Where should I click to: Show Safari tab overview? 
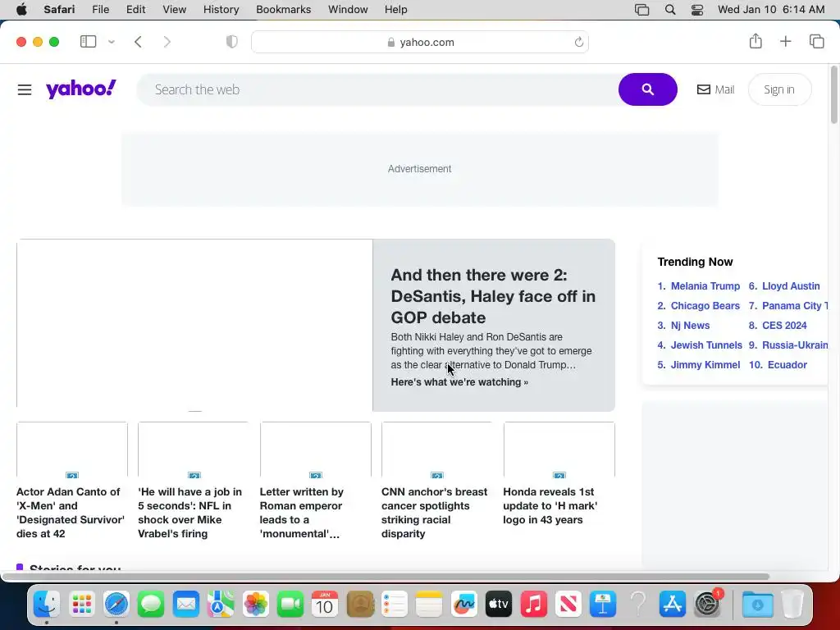point(816,41)
